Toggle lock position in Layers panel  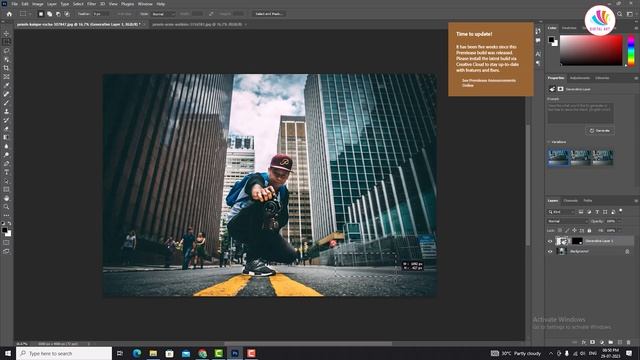point(574,231)
